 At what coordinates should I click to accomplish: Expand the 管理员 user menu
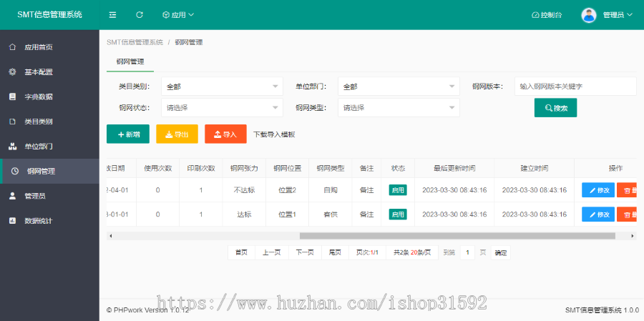(618, 15)
